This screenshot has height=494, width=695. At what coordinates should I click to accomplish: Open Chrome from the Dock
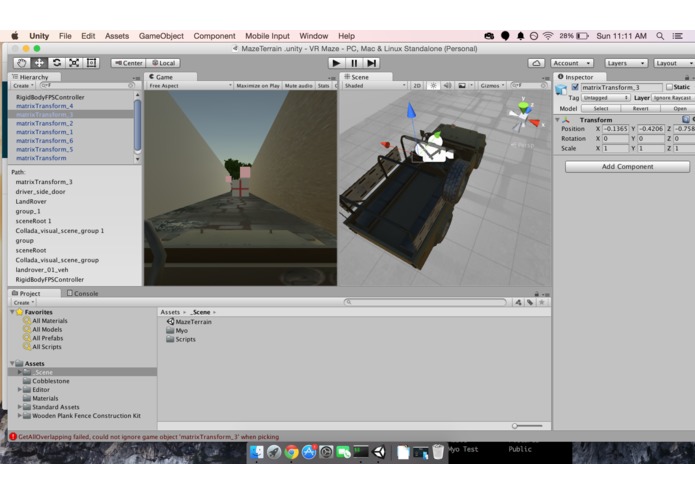[x=291, y=452]
